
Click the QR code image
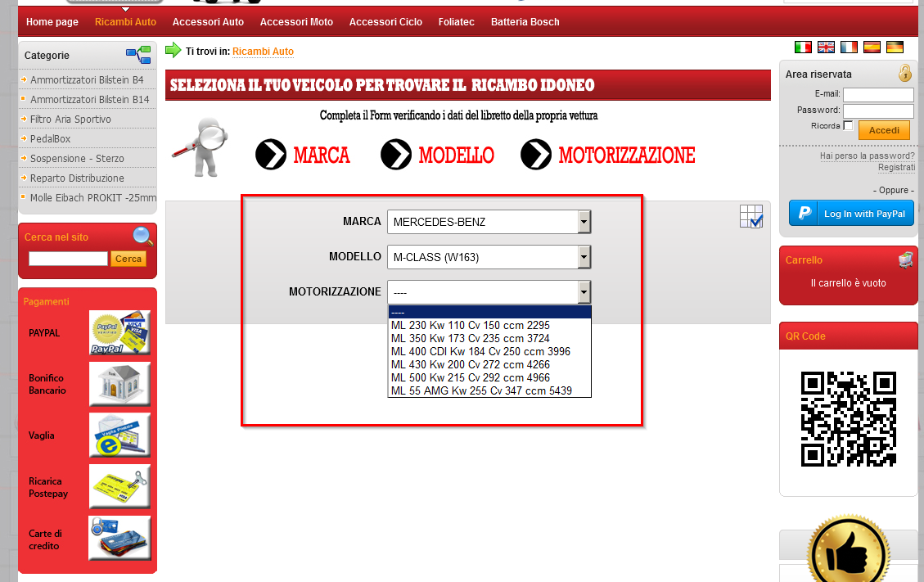[x=849, y=418]
